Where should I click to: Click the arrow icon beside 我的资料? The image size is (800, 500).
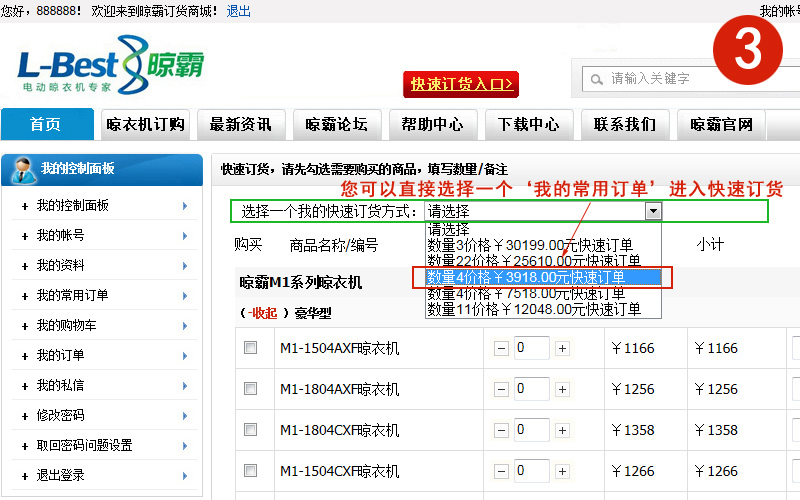point(185,266)
